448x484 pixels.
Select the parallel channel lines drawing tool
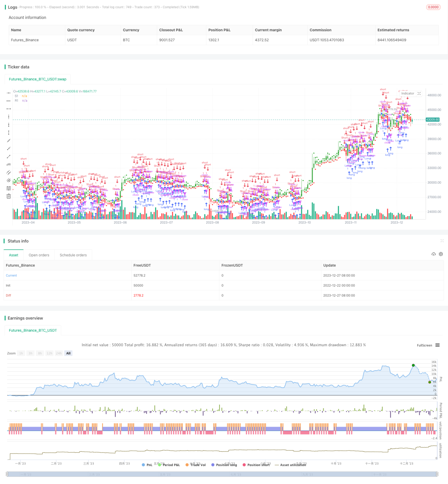tap(9, 172)
